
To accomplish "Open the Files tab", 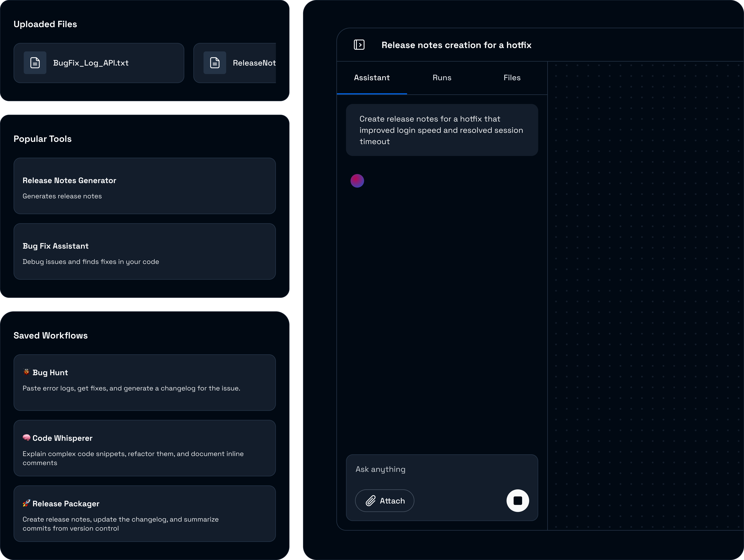I will pyautogui.click(x=512, y=78).
